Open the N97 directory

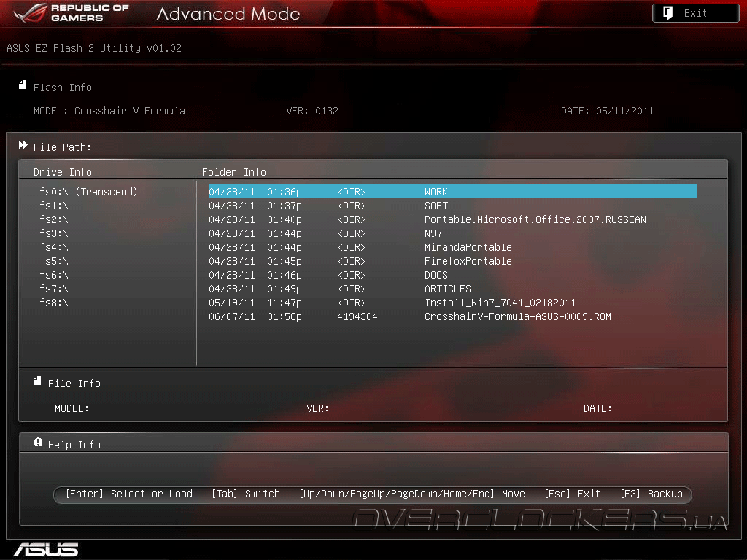[452, 233]
